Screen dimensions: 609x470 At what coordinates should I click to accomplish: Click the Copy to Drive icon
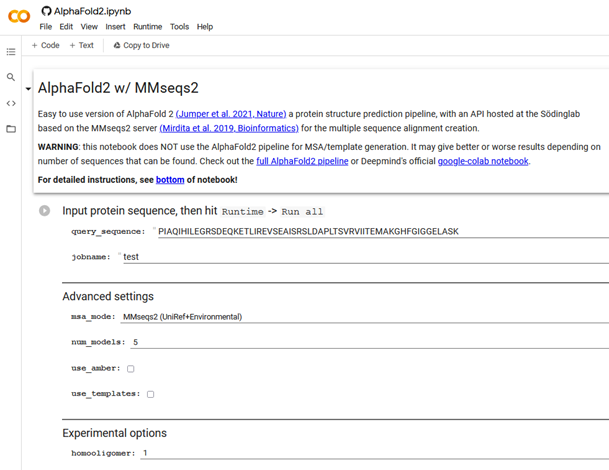point(117,45)
